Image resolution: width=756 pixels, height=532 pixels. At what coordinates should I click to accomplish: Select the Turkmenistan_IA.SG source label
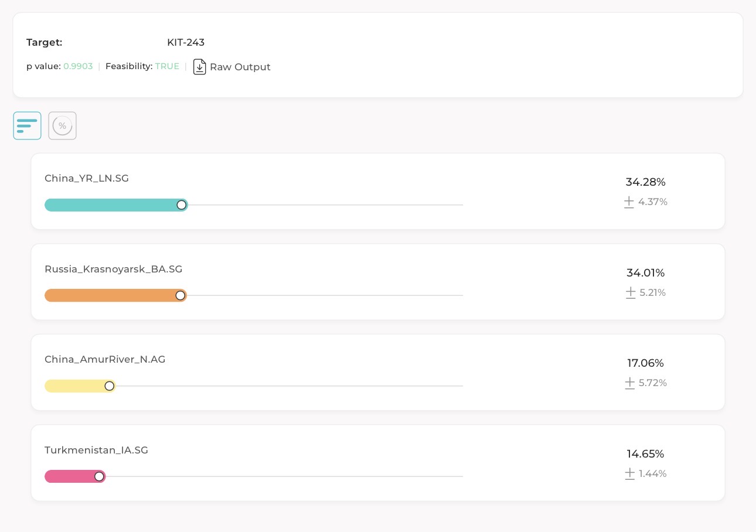(x=96, y=450)
